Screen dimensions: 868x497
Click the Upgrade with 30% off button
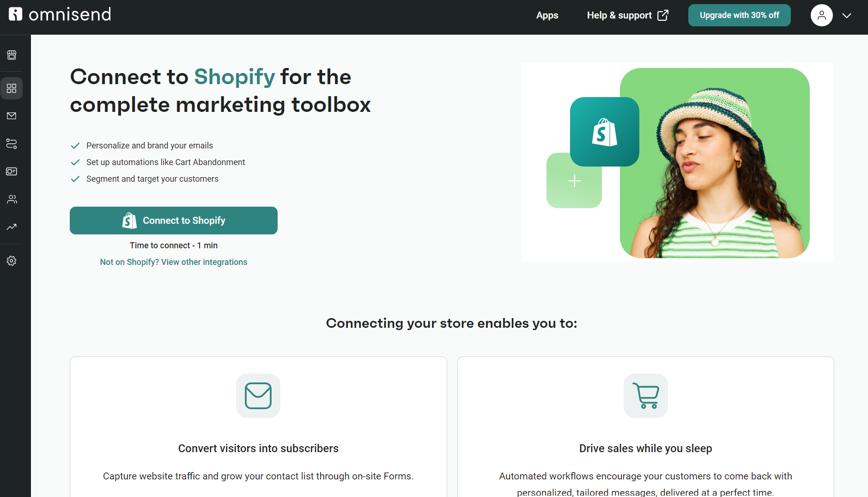point(739,15)
